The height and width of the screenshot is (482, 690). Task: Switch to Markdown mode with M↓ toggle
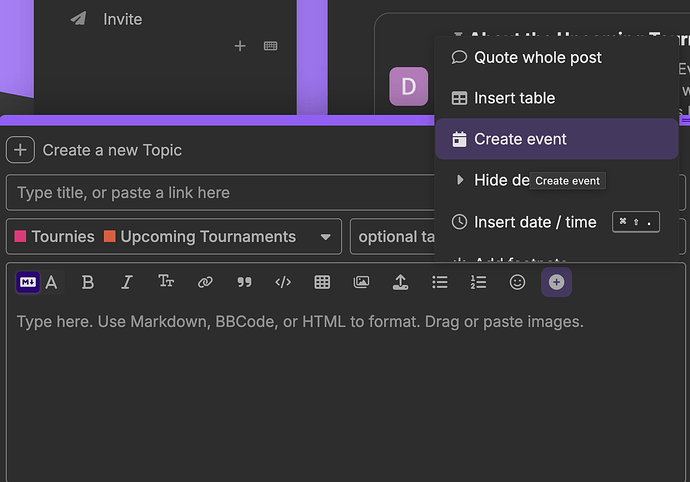[x=28, y=283]
